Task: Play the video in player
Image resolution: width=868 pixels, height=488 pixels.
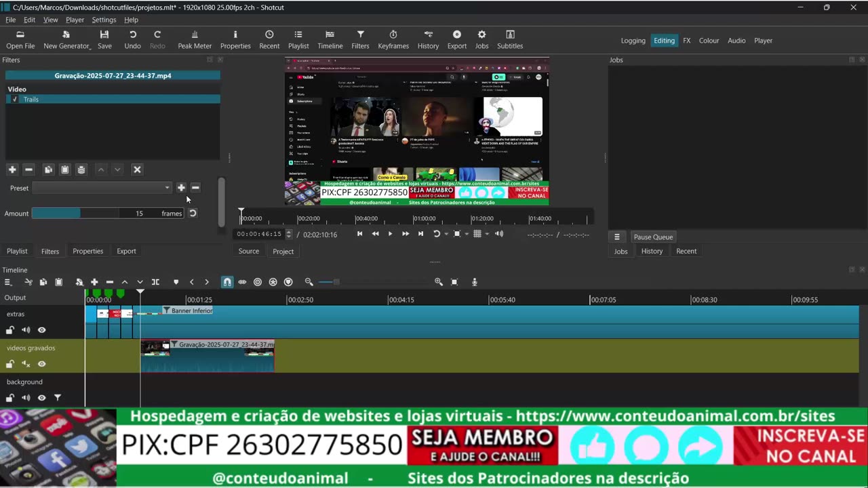Action: click(390, 234)
